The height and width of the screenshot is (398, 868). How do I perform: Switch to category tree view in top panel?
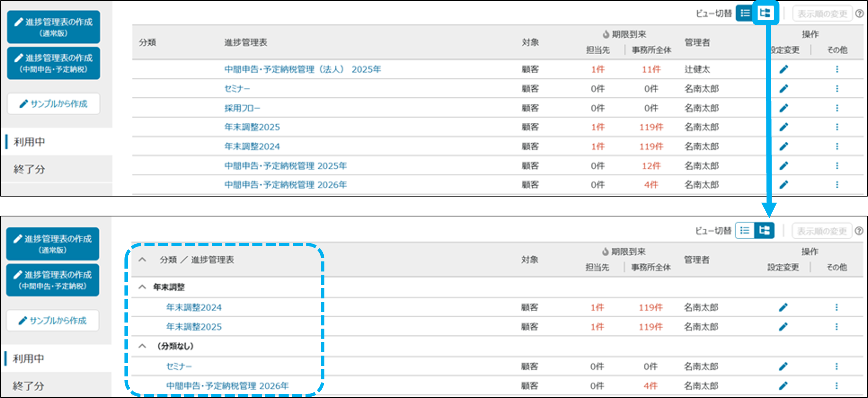(764, 13)
